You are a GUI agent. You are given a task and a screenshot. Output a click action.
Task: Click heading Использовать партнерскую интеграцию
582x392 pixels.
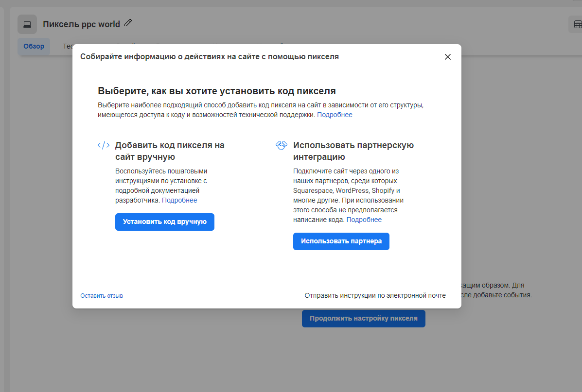coord(353,151)
